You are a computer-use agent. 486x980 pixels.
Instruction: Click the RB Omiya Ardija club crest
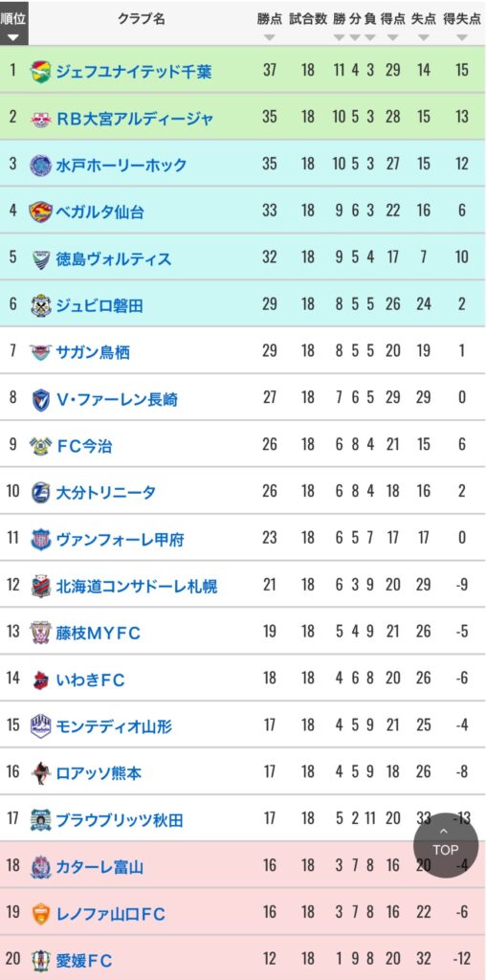(41, 118)
